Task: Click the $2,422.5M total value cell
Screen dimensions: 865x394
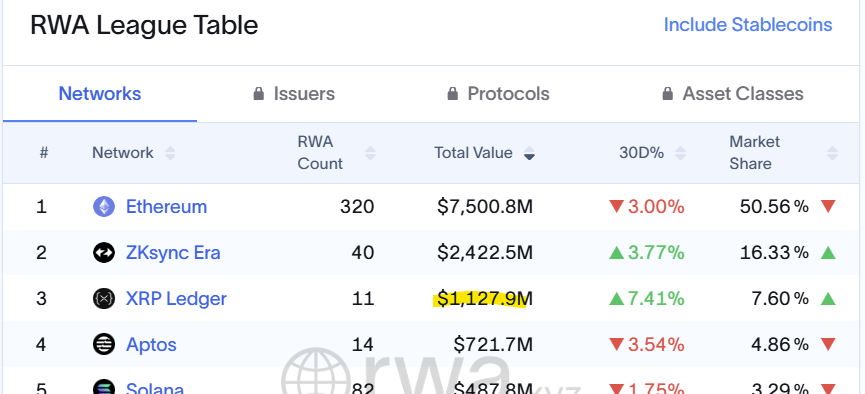Action: coord(485,253)
